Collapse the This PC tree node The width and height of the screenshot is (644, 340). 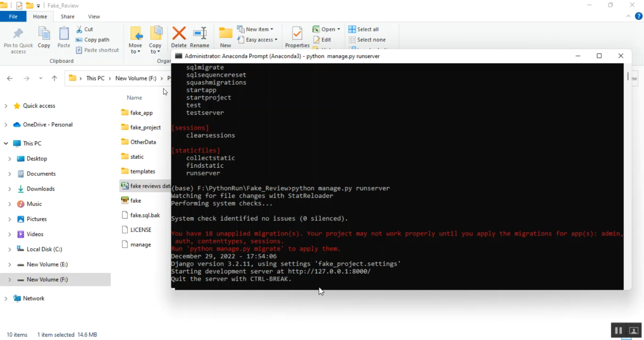pyautogui.click(x=6, y=144)
